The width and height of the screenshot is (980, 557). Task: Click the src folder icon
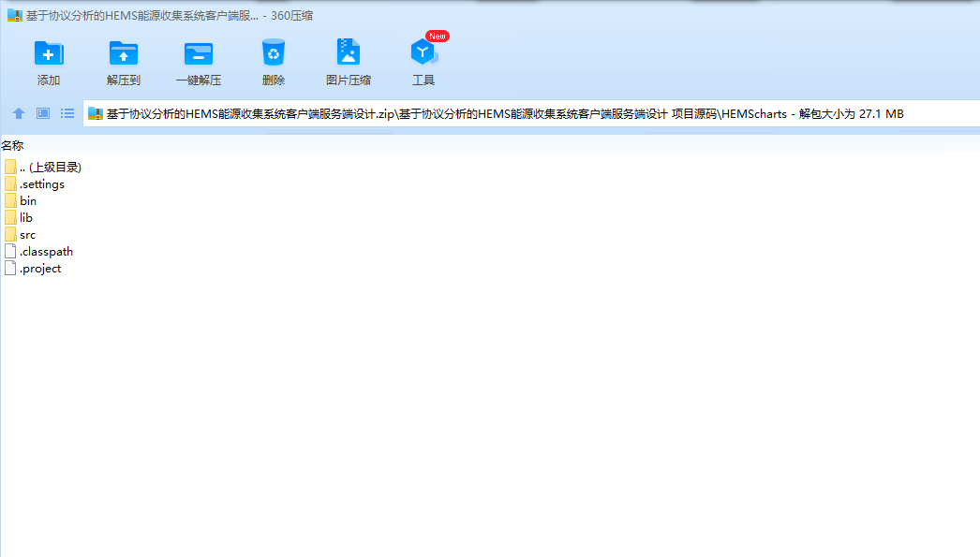point(10,234)
